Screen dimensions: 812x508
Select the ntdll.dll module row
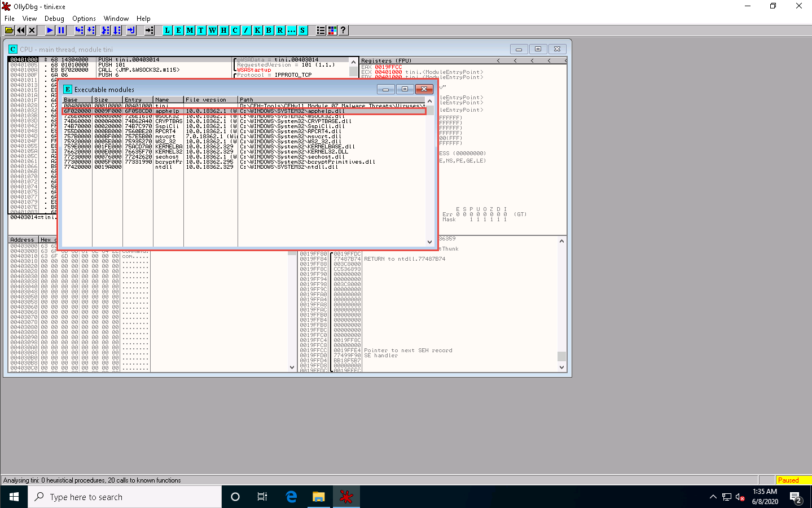(244, 167)
